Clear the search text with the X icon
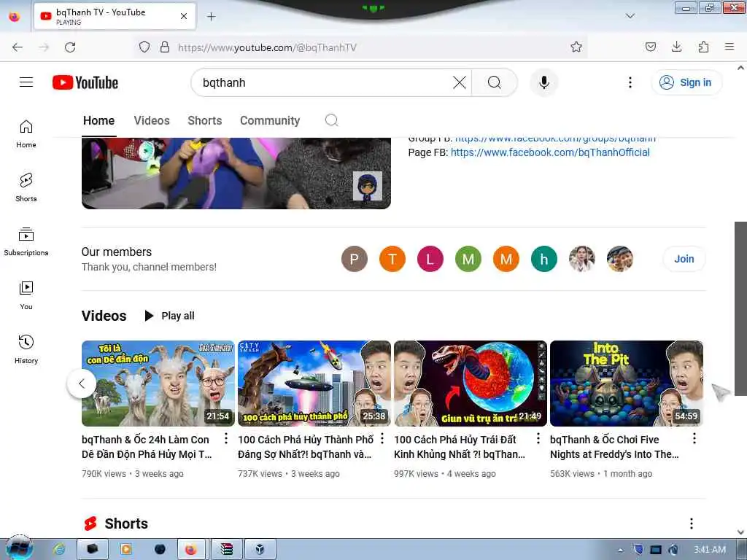Image resolution: width=747 pixels, height=560 pixels. pyautogui.click(x=460, y=82)
